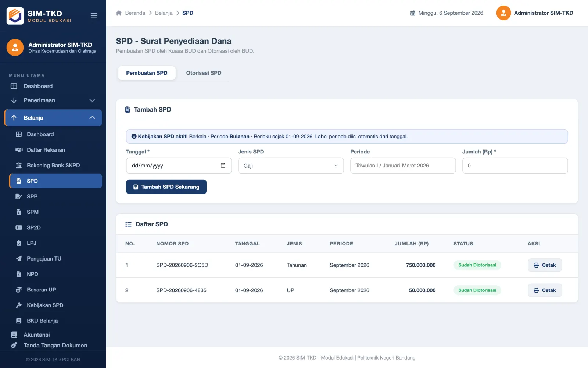Click the Besaran UP coins icon
This screenshot has width=588, height=368.
click(19, 290)
